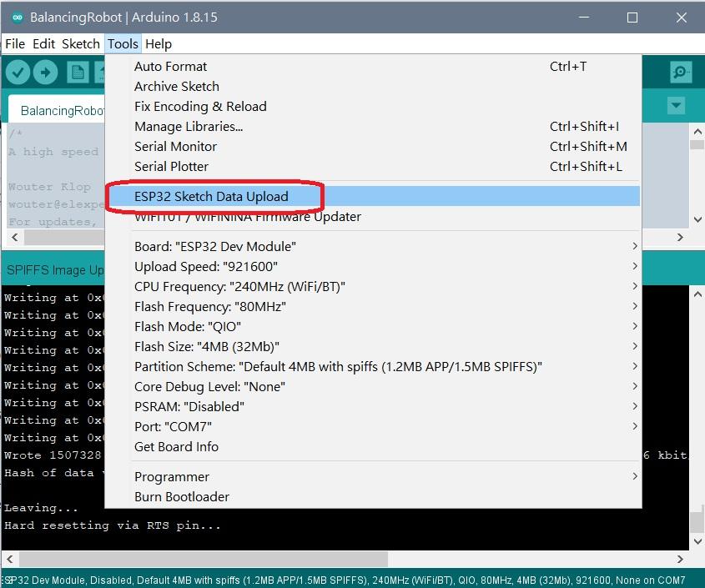Launch Serial Monitor from Tools menu

click(x=373, y=147)
